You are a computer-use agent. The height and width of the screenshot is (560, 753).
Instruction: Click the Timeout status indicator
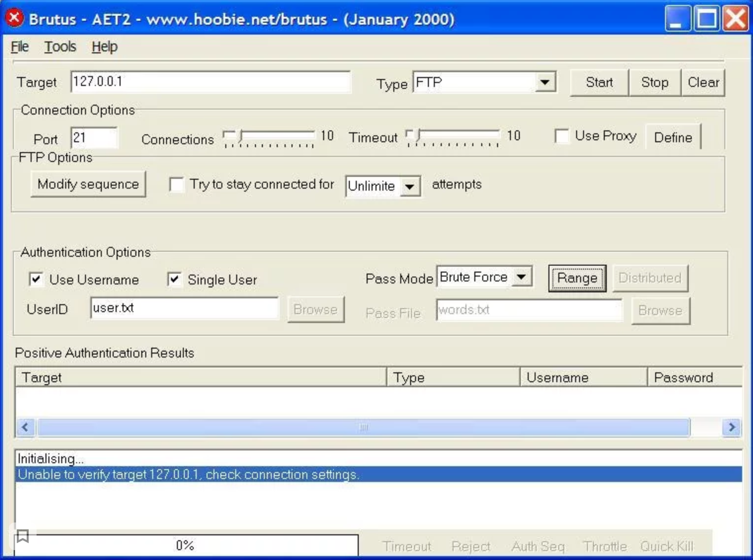(407, 546)
